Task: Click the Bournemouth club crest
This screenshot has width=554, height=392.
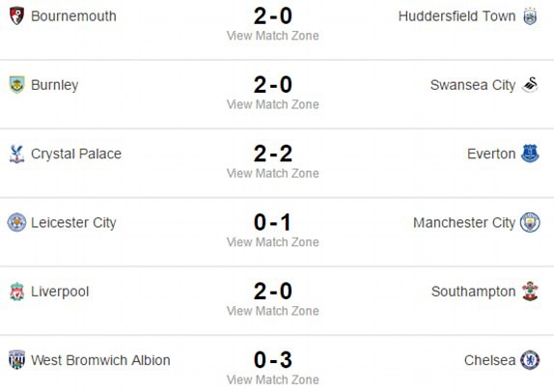Action: pyautogui.click(x=16, y=15)
